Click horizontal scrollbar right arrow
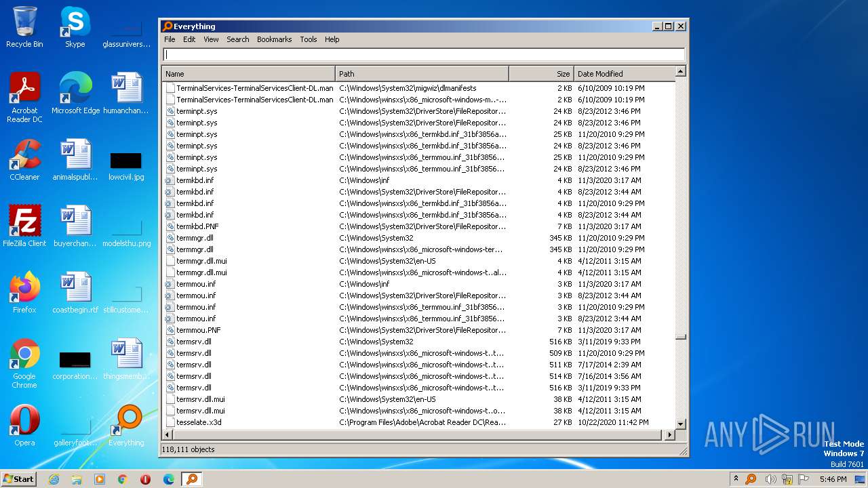Viewport: 868px width, 488px height. (670, 435)
